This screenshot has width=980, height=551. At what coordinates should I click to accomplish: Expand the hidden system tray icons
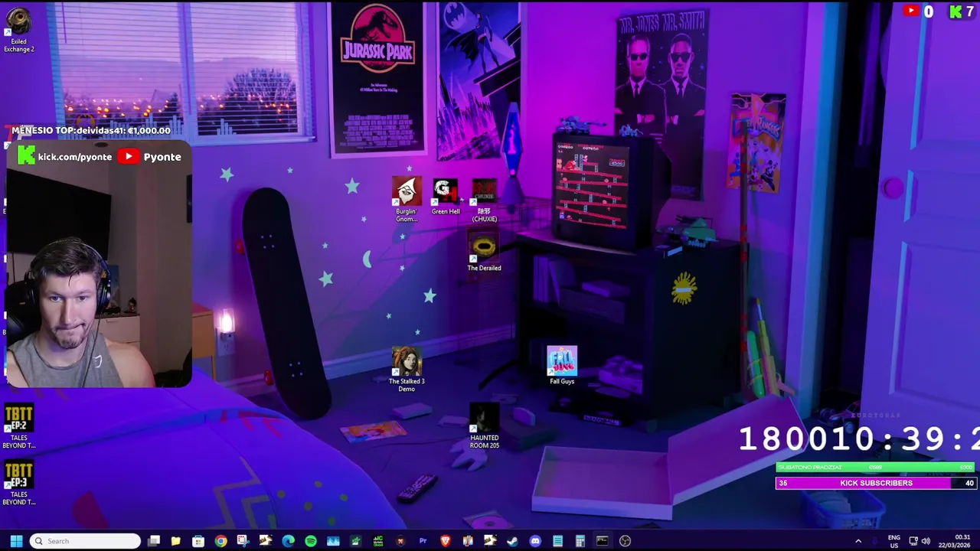(x=858, y=541)
